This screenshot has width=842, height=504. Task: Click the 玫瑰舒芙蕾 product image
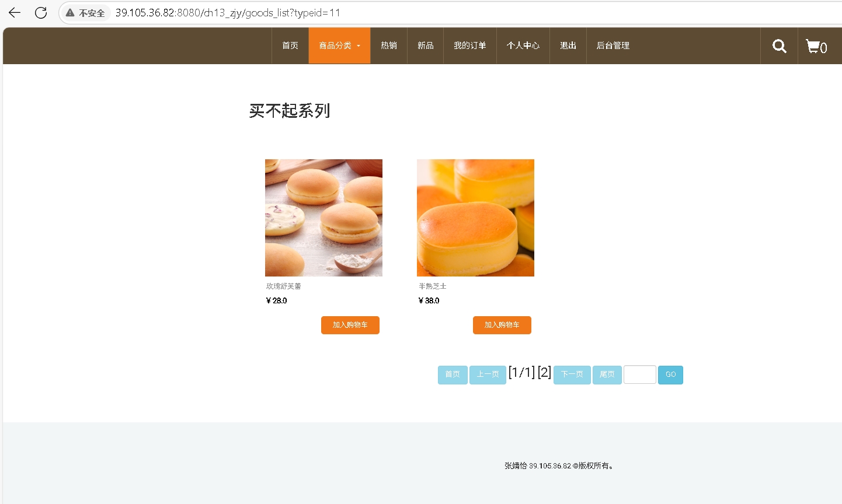coord(323,218)
